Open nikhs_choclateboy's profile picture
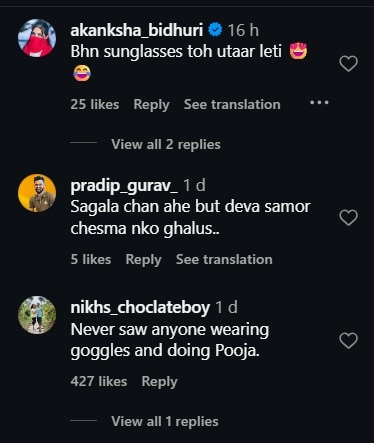This screenshot has height=443, width=374. (37, 315)
